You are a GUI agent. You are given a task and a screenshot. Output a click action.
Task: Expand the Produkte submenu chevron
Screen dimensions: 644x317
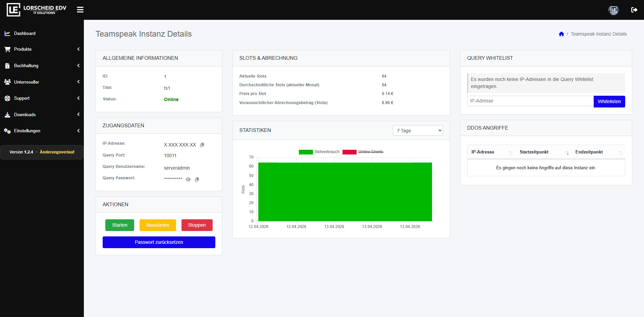coord(78,49)
